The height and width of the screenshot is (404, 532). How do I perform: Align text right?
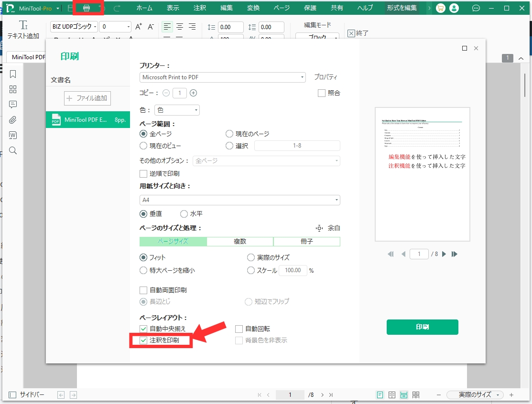[x=192, y=27]
